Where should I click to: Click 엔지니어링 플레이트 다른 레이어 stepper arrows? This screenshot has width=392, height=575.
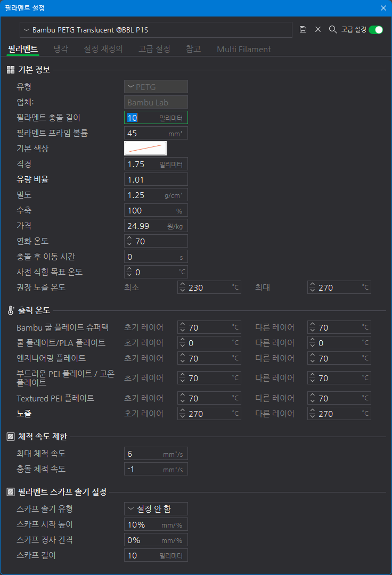click(313, 358)
